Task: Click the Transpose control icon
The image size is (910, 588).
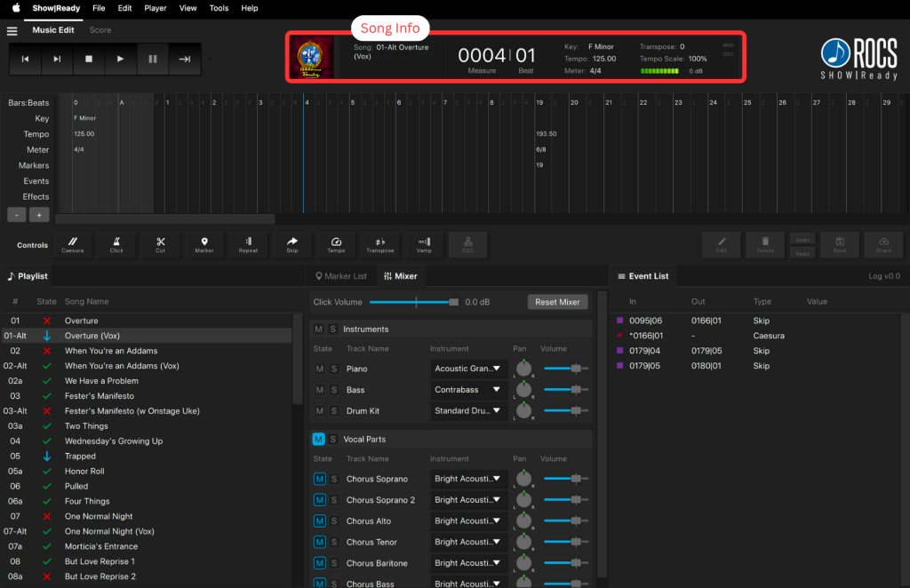Action: [x=380, y=244]
